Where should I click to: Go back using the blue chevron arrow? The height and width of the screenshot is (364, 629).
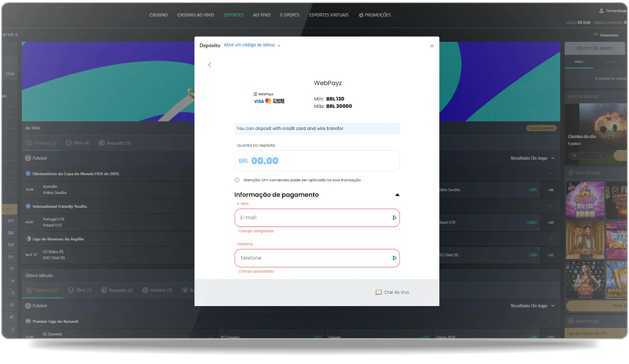pyautogui.click(x=209, y=65)
